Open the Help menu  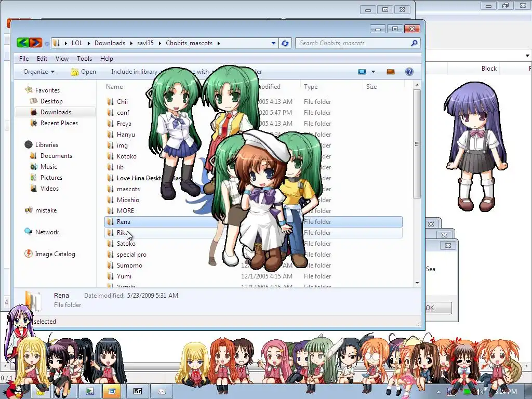pyautogui.click(x=107, y=58)
